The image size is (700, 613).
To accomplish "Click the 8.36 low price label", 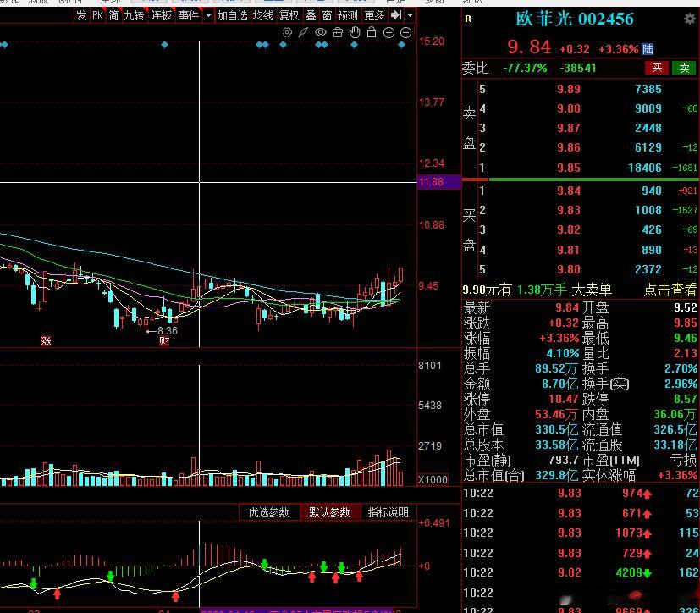I will (168, 331).
